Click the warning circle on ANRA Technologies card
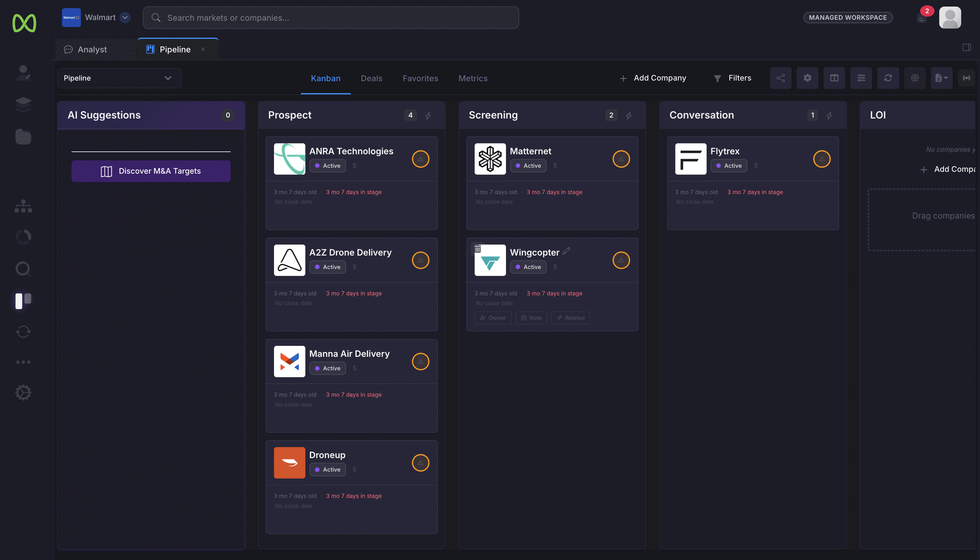Screen dimensions: 980x560 point(420,159)
